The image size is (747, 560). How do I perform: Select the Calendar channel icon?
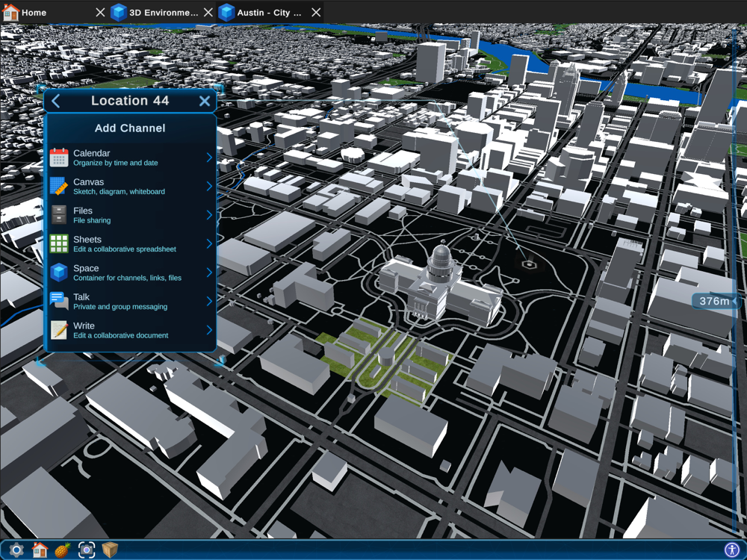(x=59, y=158)
